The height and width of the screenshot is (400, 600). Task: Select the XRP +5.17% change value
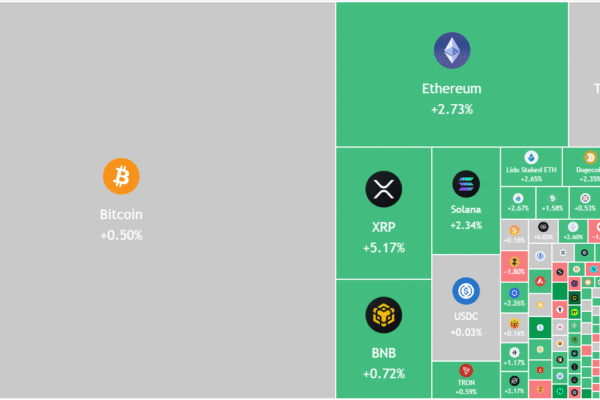383,247
